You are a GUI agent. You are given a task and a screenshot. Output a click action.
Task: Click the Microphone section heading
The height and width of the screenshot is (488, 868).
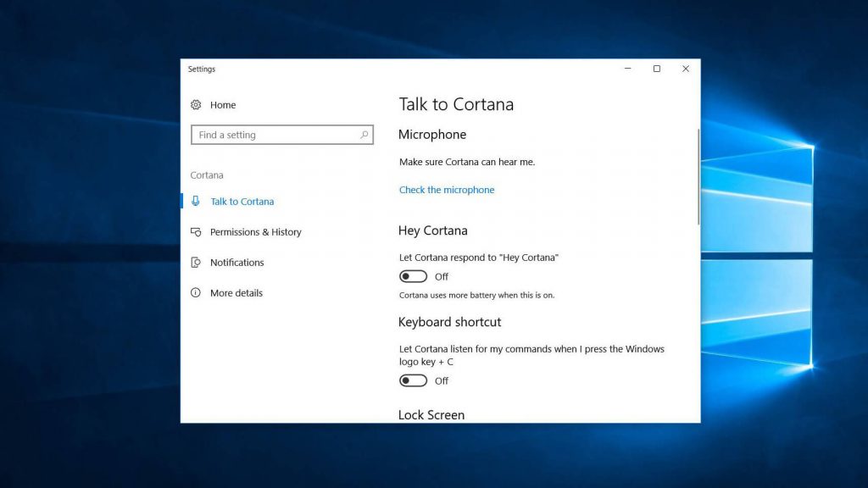pos(432,135)
